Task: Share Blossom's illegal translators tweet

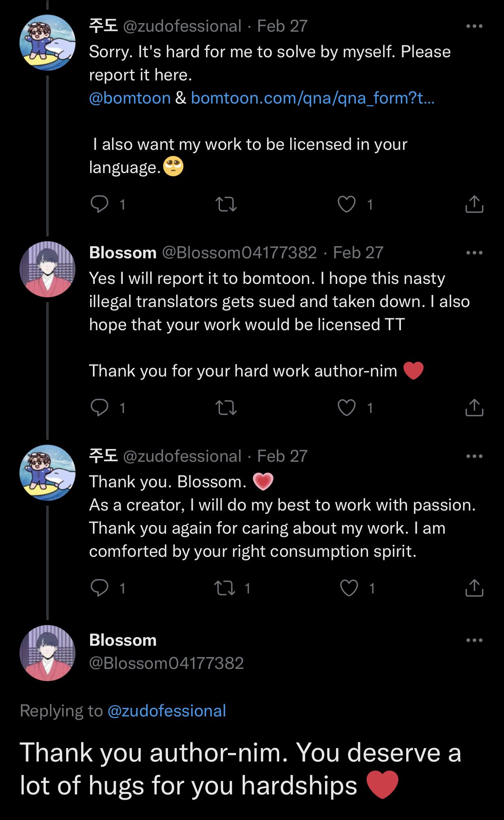Action: (474, 407)
